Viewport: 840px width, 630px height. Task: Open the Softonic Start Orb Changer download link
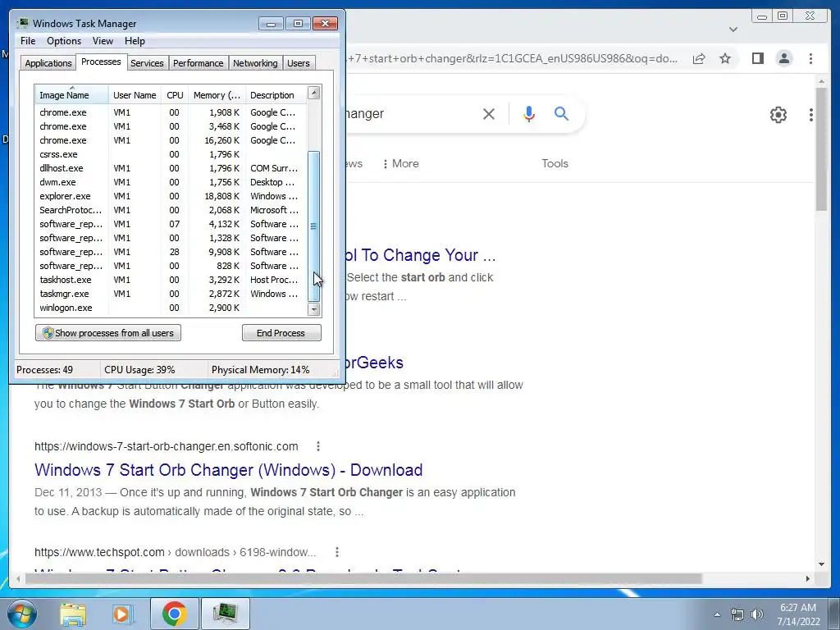229,470
